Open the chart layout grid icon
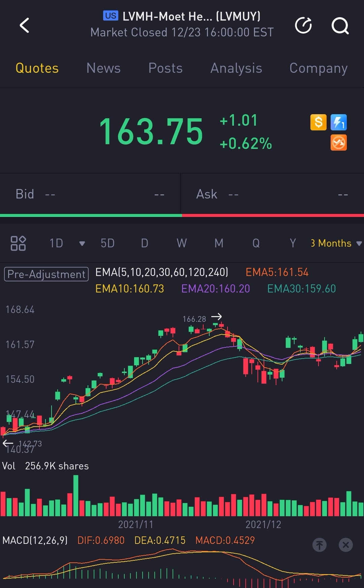The height and width of the screenshot is (588, 364). pos(18,243)
